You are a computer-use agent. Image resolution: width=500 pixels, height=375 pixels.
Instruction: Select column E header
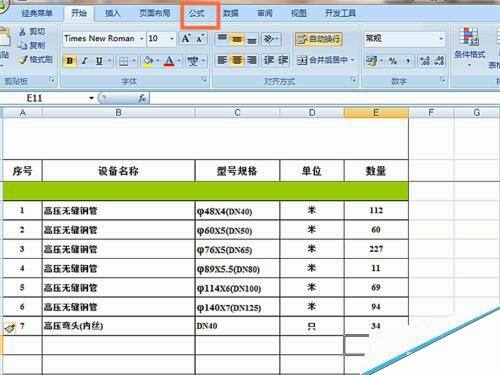(376, 113)
